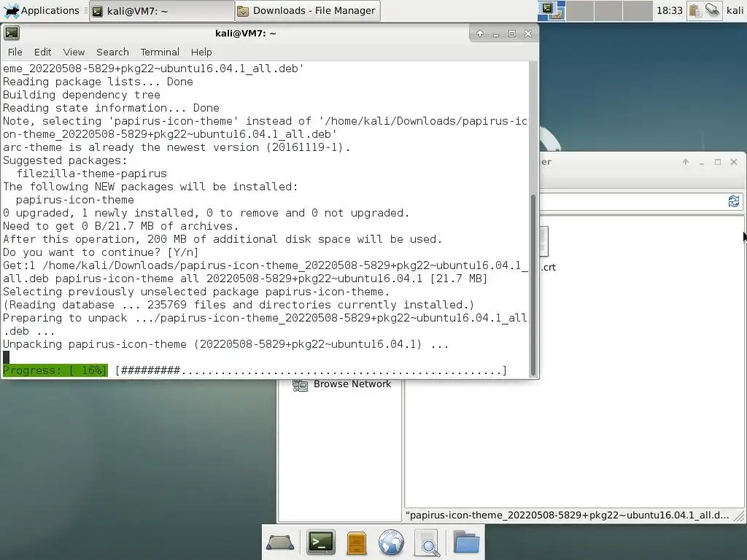This screenshot has height=560, width=747.
Task: Launch Terminal Emulator from the dock
Action: 321,542
